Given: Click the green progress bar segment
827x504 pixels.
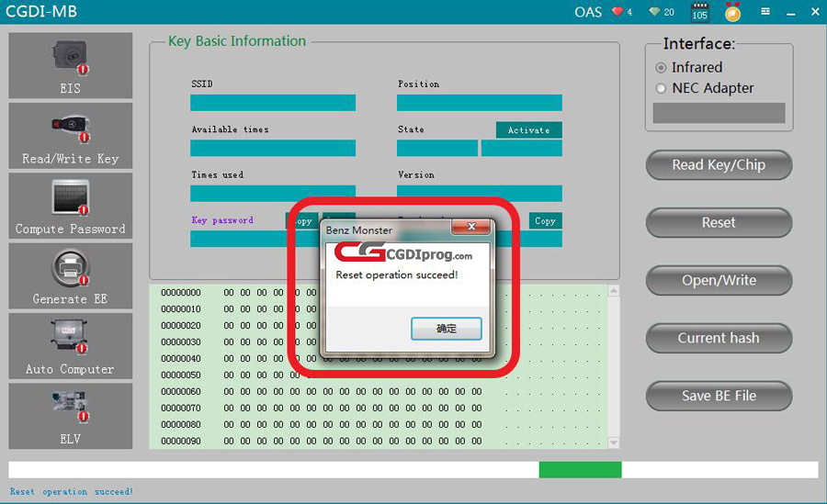Looking at the screenshot, I should [580, 470].
